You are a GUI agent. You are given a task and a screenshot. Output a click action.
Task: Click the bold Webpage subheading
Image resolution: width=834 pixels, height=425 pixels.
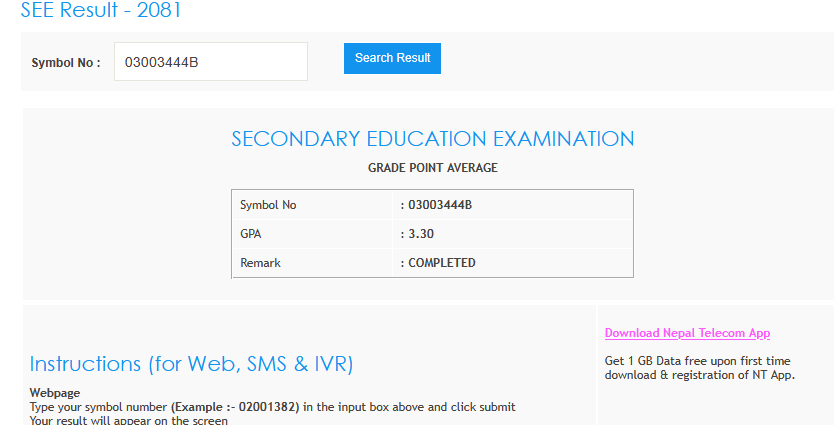pos(55,393)
